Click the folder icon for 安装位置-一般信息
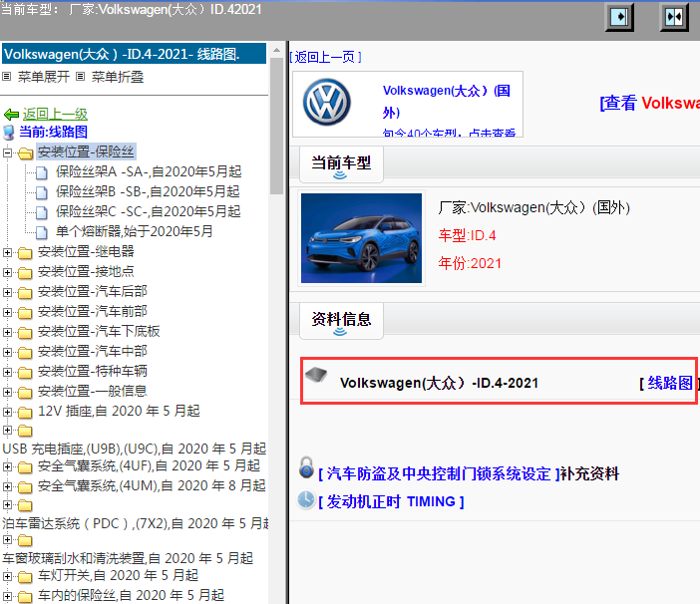 pos(25,392)
